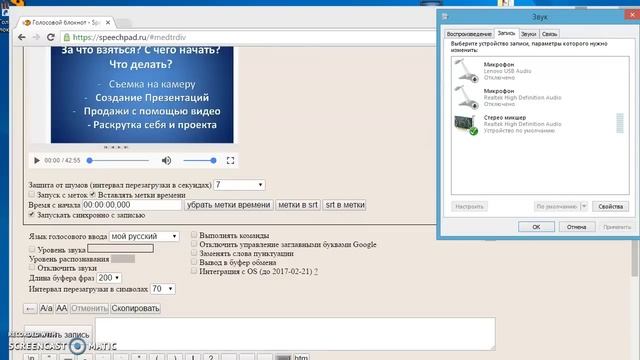The height and width of the screenshot is (360, 640).
Task: Check Вывод в буфер обмена
Action: pos(194,262)
